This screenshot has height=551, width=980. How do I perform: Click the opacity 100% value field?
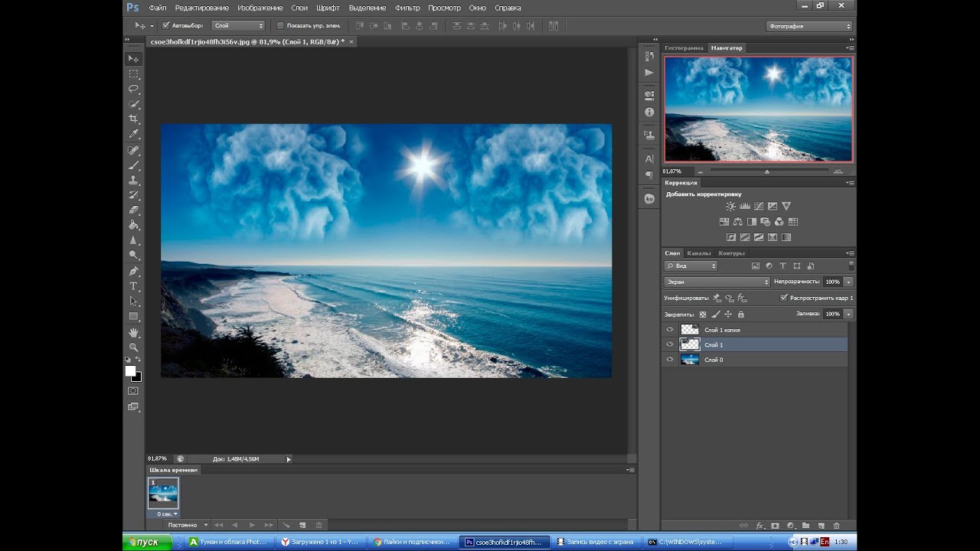click(833, 282)
